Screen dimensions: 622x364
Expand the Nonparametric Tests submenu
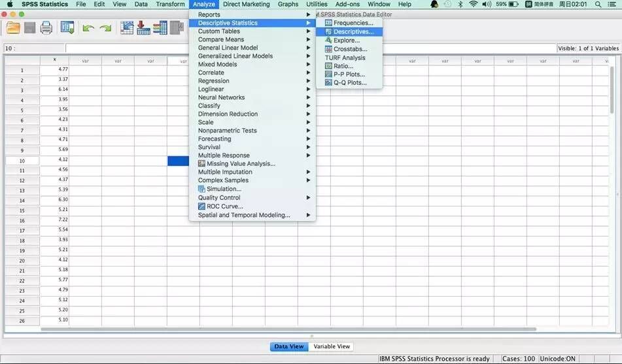point(252,131)
